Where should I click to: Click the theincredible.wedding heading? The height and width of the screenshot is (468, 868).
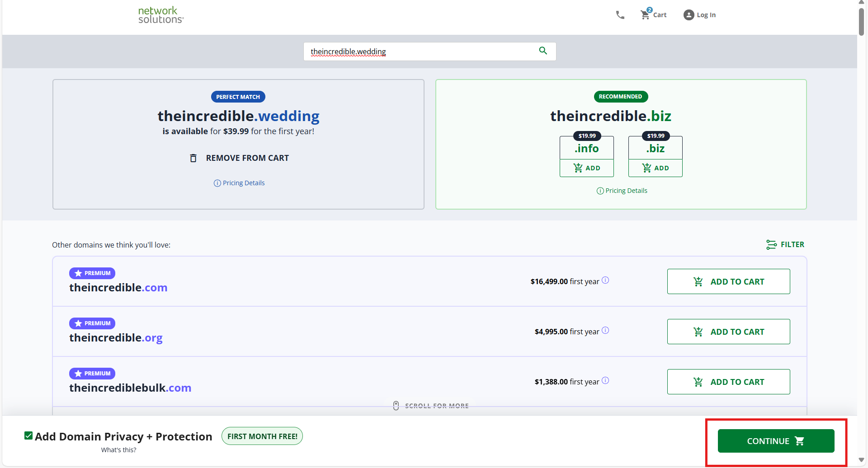tap(238, 116)
